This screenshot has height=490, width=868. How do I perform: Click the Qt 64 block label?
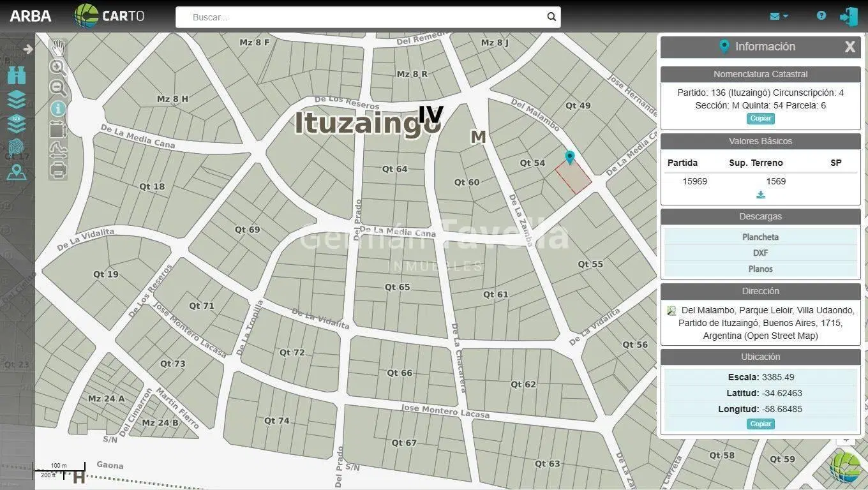394,169
